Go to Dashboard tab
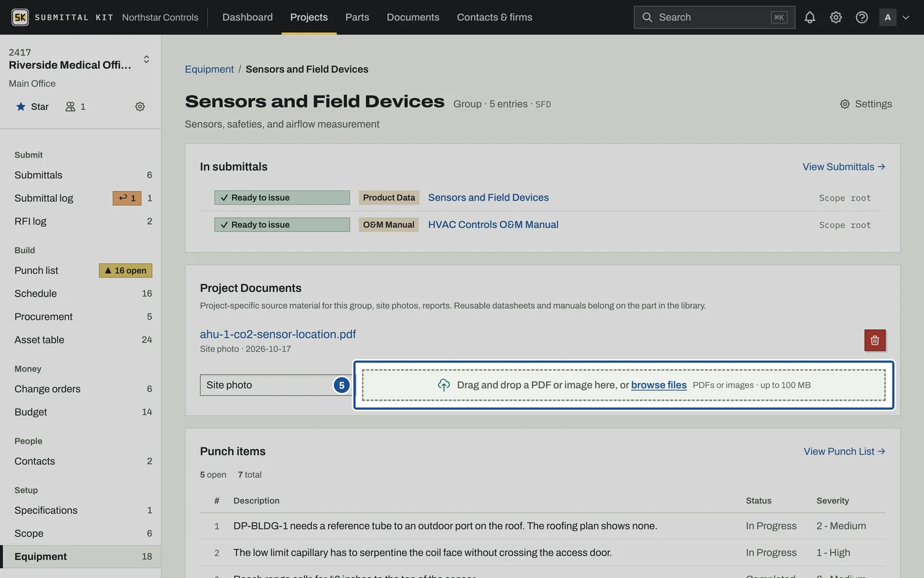Image resolution: width=924 pixels, height=578 pixels. 247,17
